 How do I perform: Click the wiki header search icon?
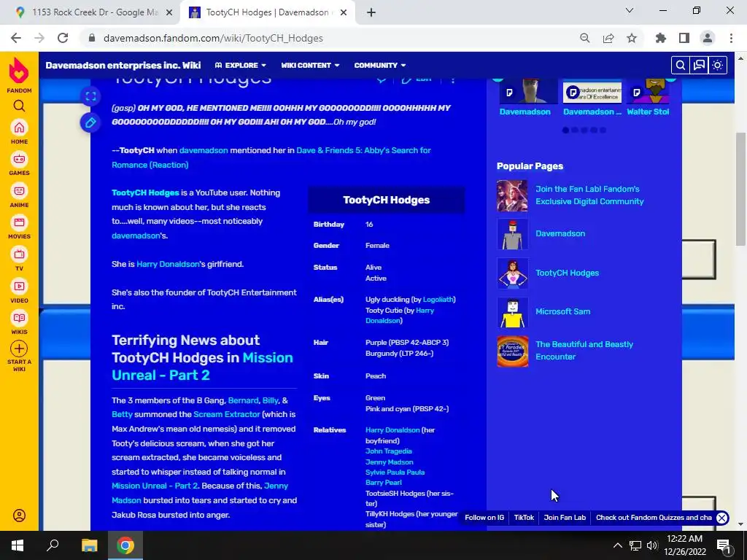pyautogui.click(x=681, y=65)
